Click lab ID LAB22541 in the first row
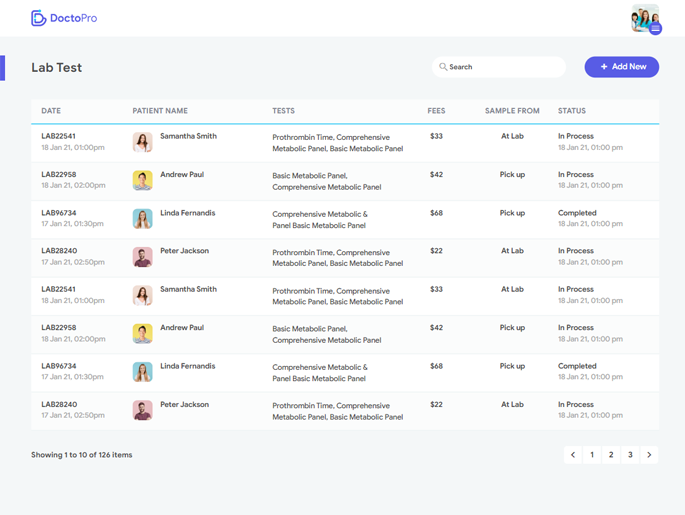685x515 pixels. tap(58, 136)
